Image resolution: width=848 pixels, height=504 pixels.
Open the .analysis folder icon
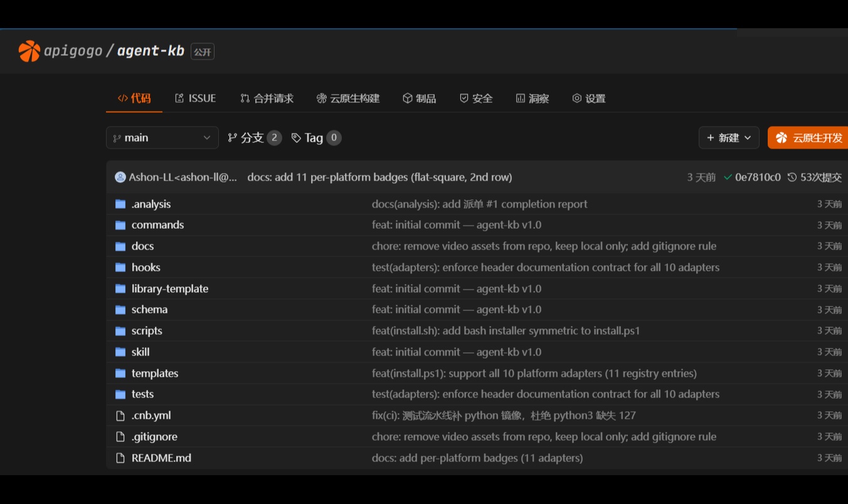click(x=120, y=204)
